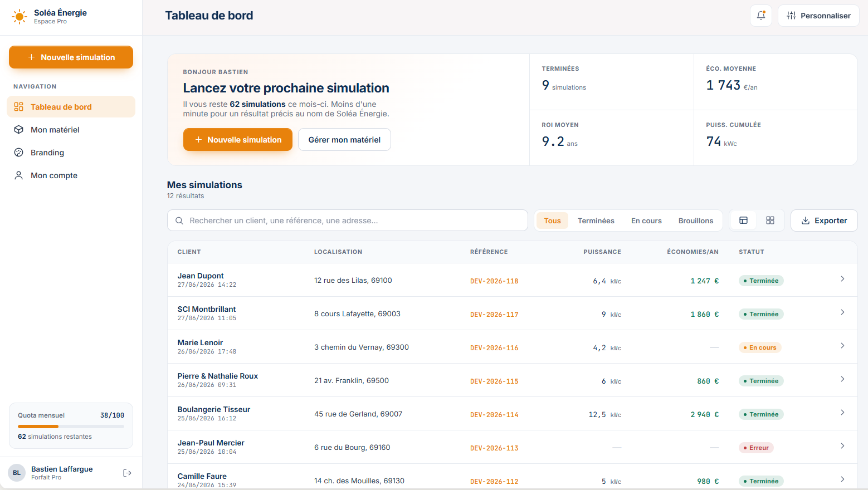Click the BL user avatar
Viewport: 868px width, 490px height.
pyautogui.click(x=17, y=473)
